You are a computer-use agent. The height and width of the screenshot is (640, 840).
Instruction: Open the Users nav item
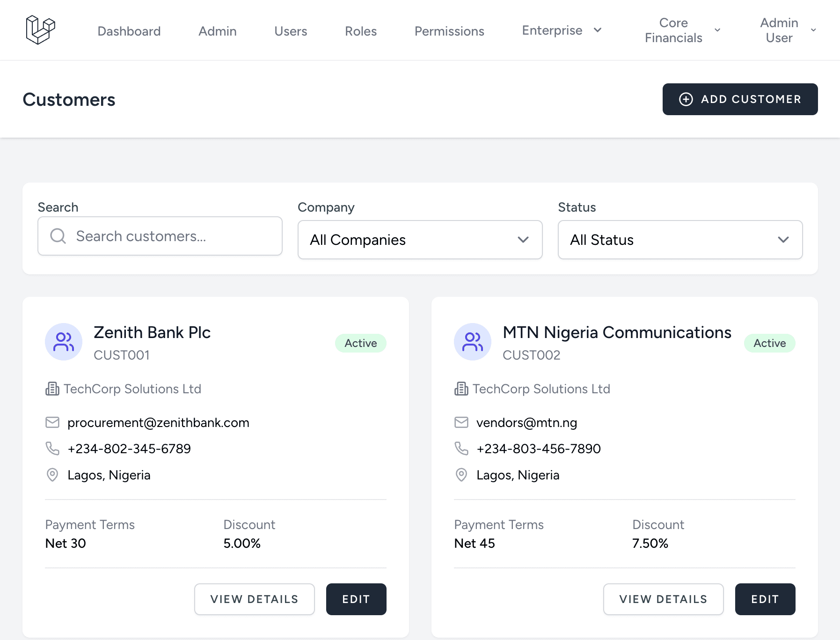[291, 31]
